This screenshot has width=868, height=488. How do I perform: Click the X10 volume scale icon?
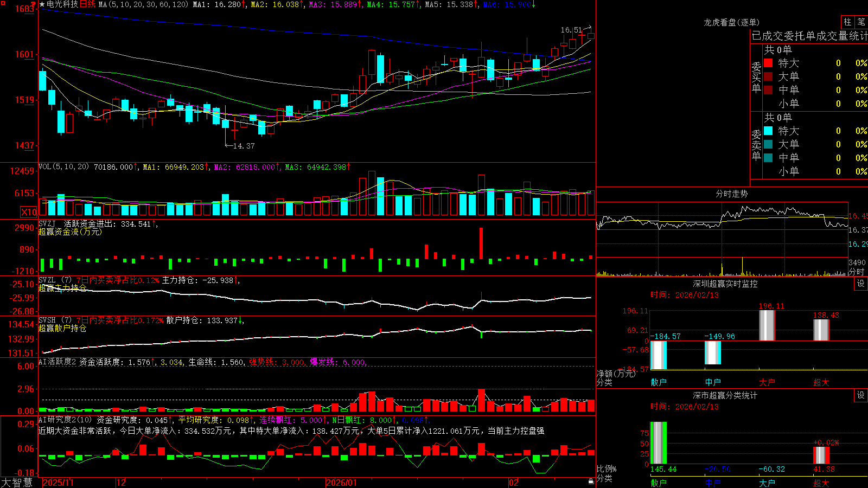point(29,212)
